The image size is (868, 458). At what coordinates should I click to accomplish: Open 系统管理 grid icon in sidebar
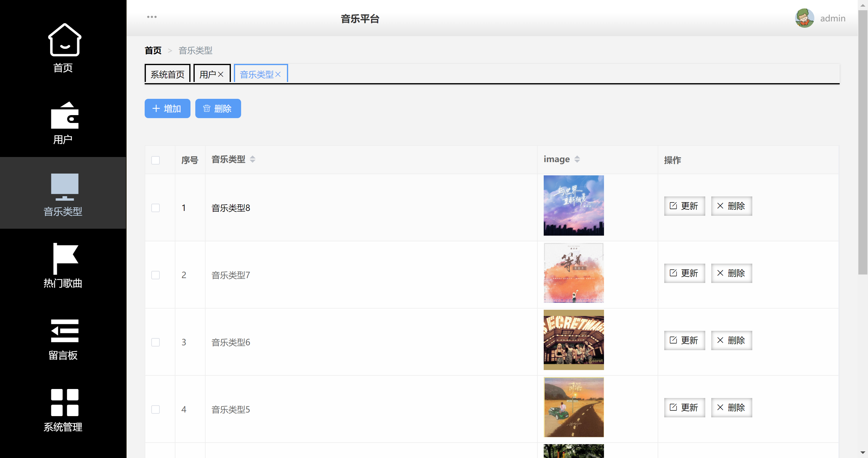[x=64, y=403]
